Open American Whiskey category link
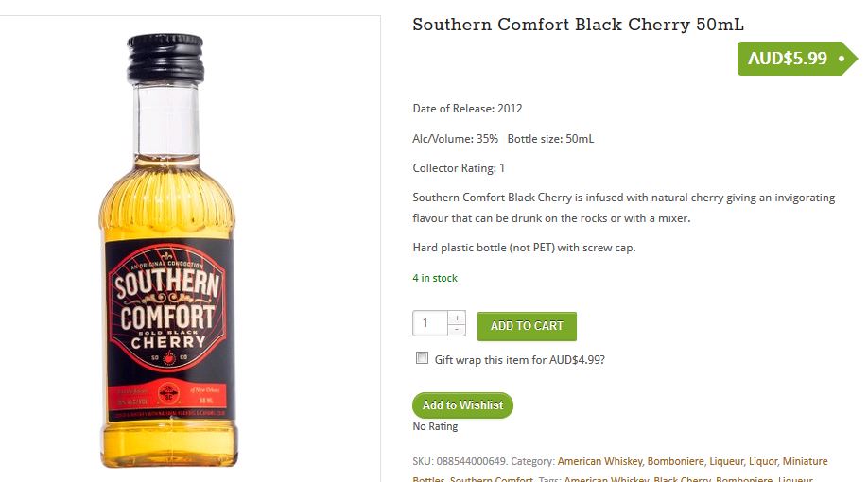The width and height of the screenshot is (868, 482). click(599, 461)
